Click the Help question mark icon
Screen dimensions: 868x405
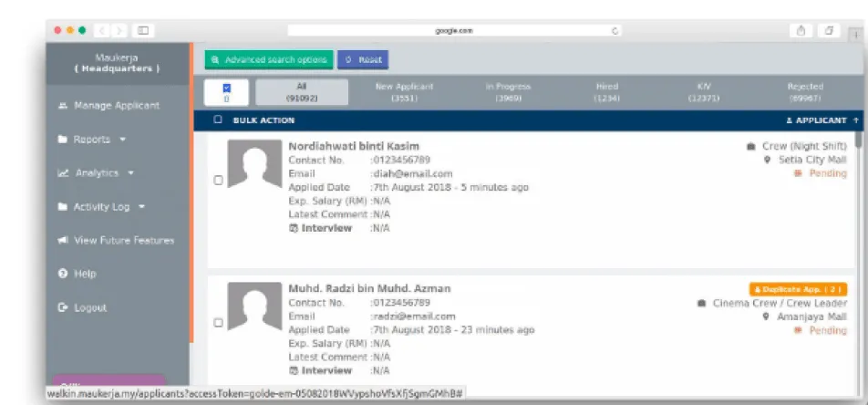(x=63, y=274)
